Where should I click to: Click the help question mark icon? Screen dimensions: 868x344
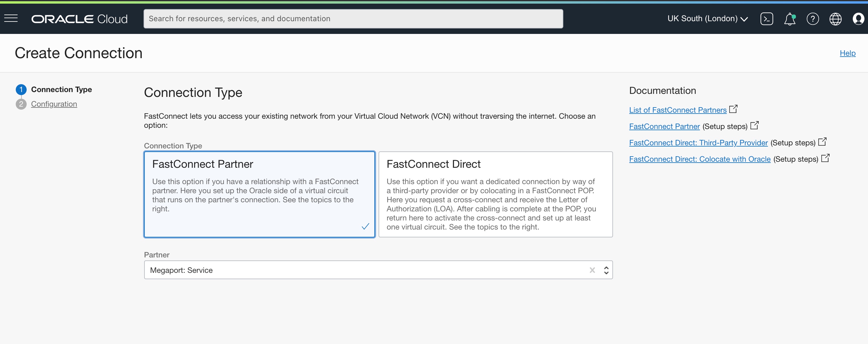[812, 19]
